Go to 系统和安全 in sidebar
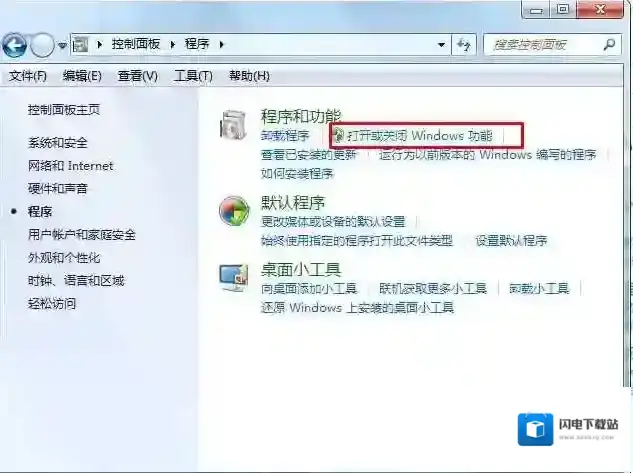This screenshot has height=473, width=633. click(x=58, y=142)
